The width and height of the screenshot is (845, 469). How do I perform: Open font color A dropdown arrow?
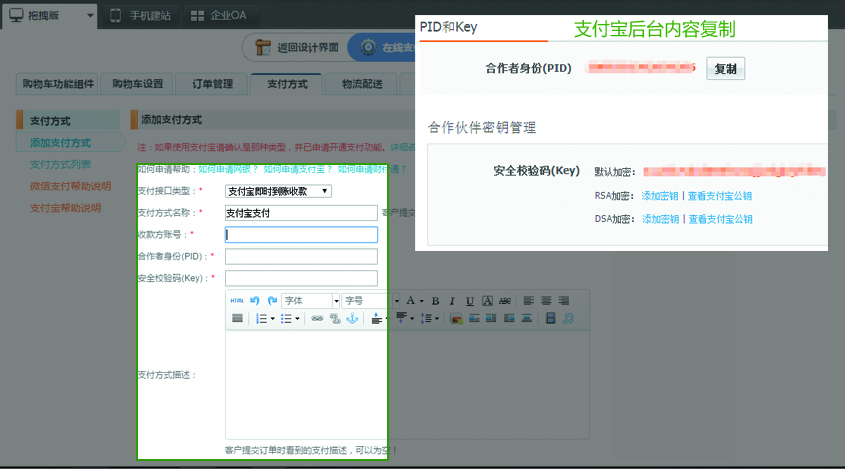[421, 301]
